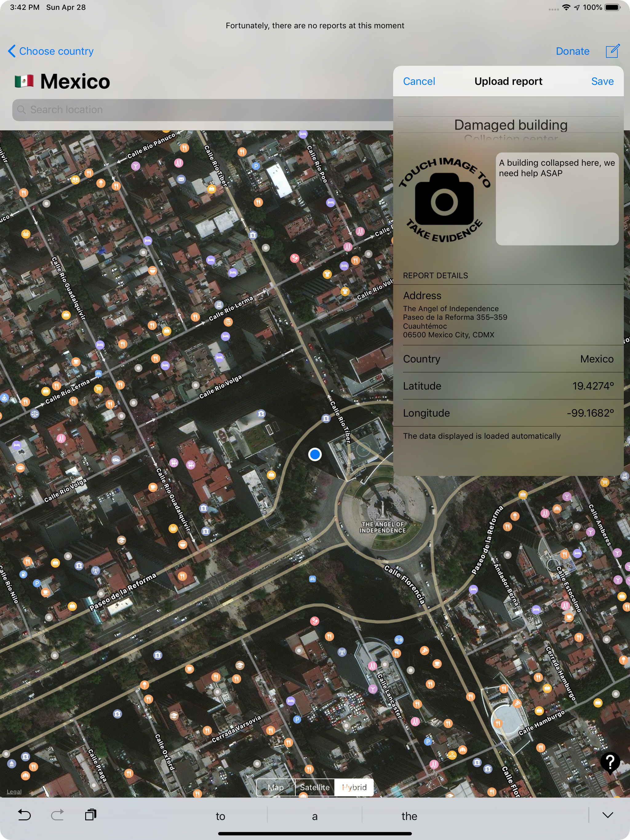Screen dimensions: 630x840
Task: Select Damaged building in report type picker
Action: point(511,125)
